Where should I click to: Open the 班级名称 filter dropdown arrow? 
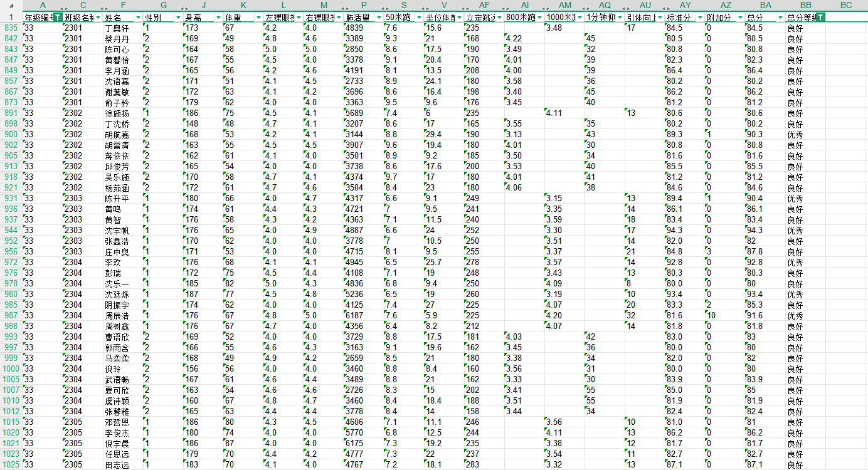98,18
